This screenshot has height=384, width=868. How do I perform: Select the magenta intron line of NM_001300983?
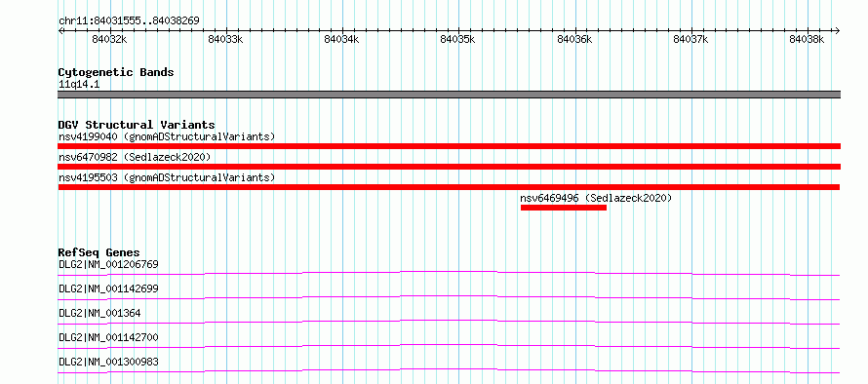(x=449, y=370)
